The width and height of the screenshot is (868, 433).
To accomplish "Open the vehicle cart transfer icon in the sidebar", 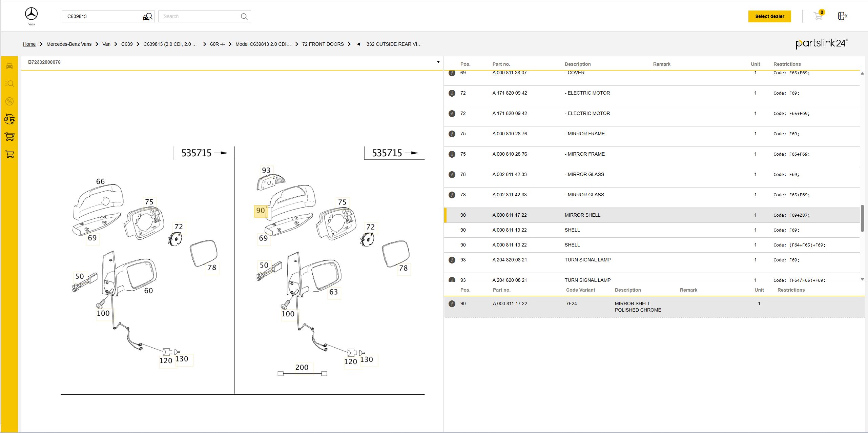I will (9, 119).
